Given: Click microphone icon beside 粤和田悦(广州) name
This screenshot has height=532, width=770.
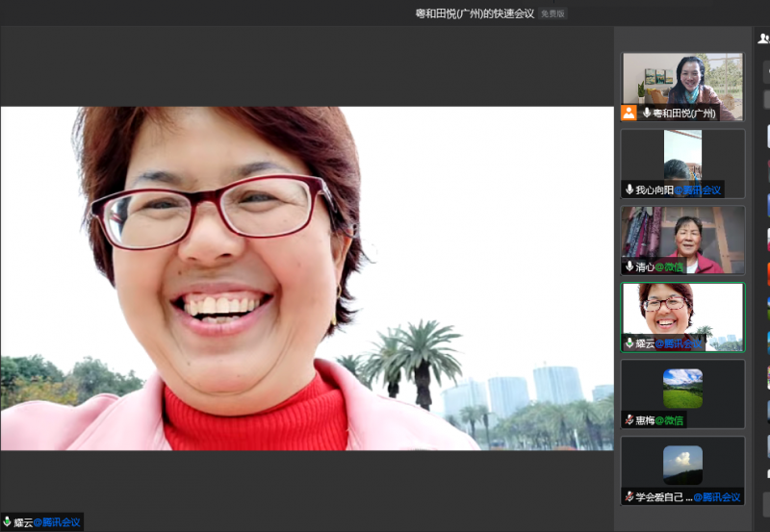Looking at the screenshot, I should pyautogui.click(x=647, y=113).
